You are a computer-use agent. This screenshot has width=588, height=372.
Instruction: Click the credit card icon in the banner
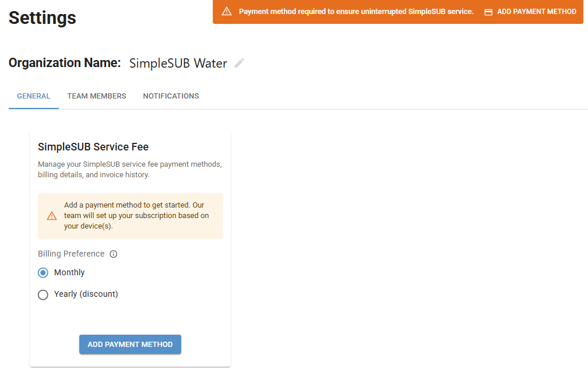click(x=488, y=12)
